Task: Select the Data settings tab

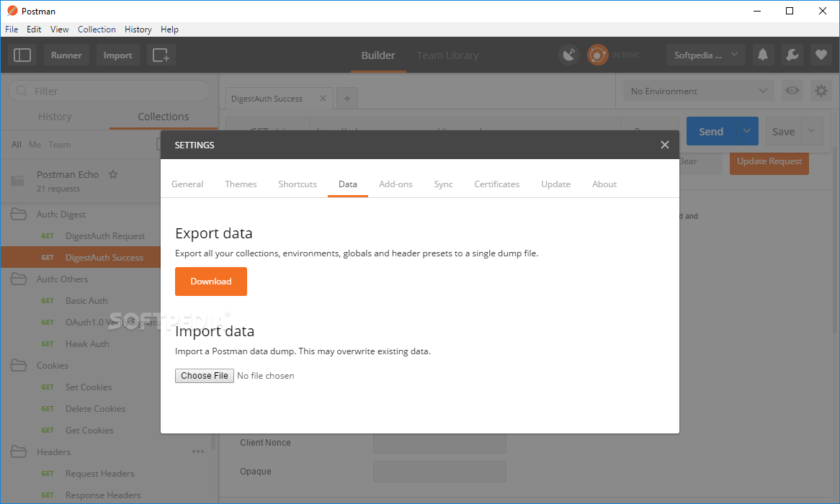Action: 348,184
